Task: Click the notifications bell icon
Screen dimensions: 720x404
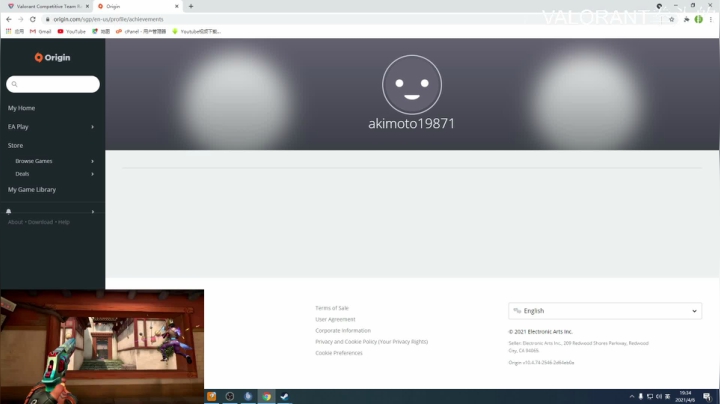Action: [8, 212]
